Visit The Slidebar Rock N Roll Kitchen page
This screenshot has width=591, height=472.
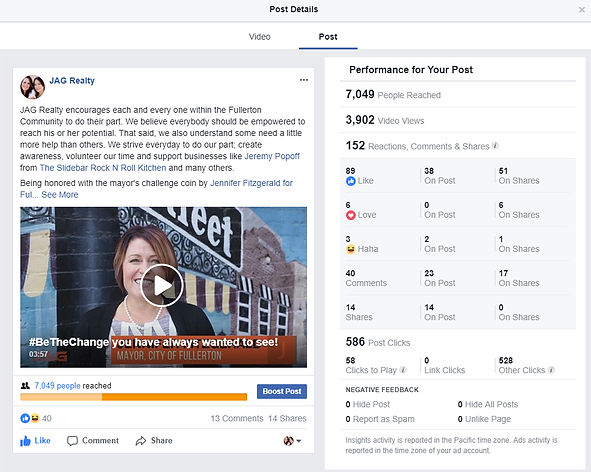103,168
